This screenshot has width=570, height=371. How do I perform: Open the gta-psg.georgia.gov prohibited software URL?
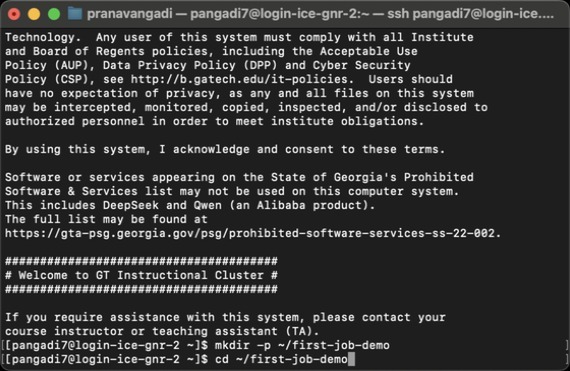point(250,233)
